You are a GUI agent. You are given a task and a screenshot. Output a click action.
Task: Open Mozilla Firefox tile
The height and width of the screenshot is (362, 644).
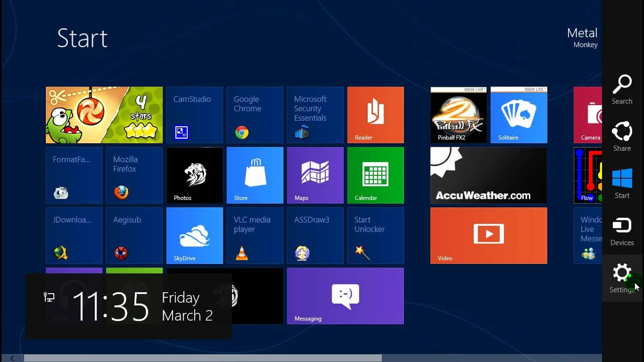point(134,175)
